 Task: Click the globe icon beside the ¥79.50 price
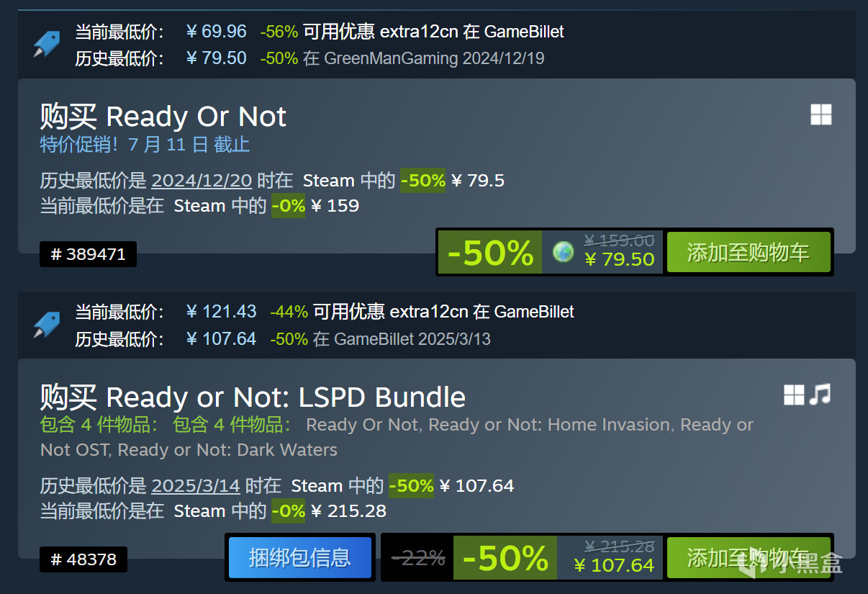point(563,251)
